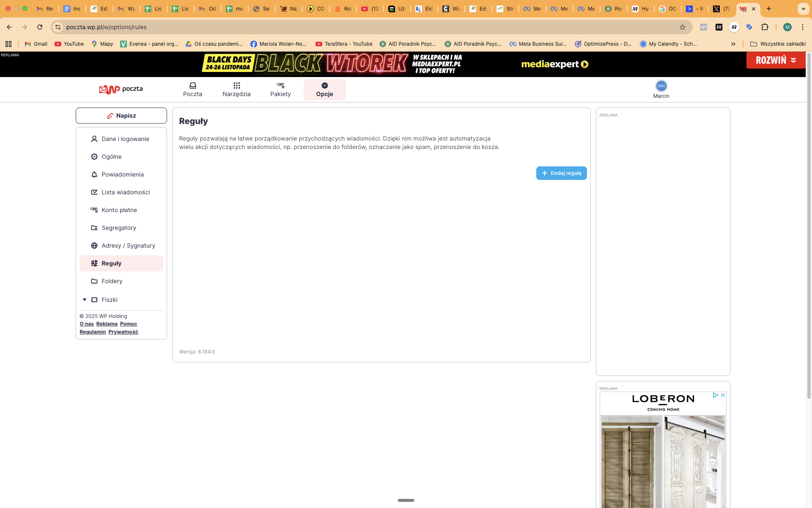Click the Dodaj regułę button
The image size is (812, 508).
[x=561, y=173]
